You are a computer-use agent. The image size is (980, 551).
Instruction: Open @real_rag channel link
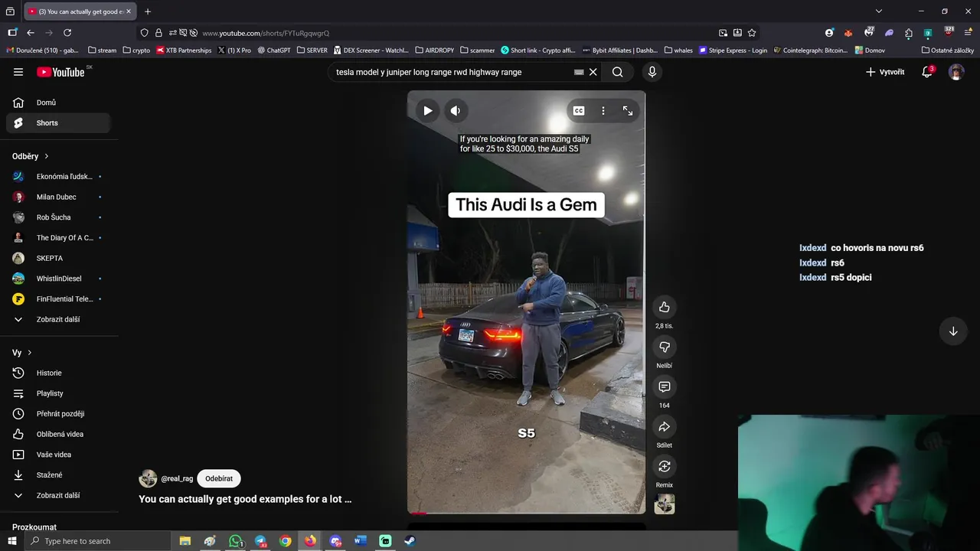[177, 479]
